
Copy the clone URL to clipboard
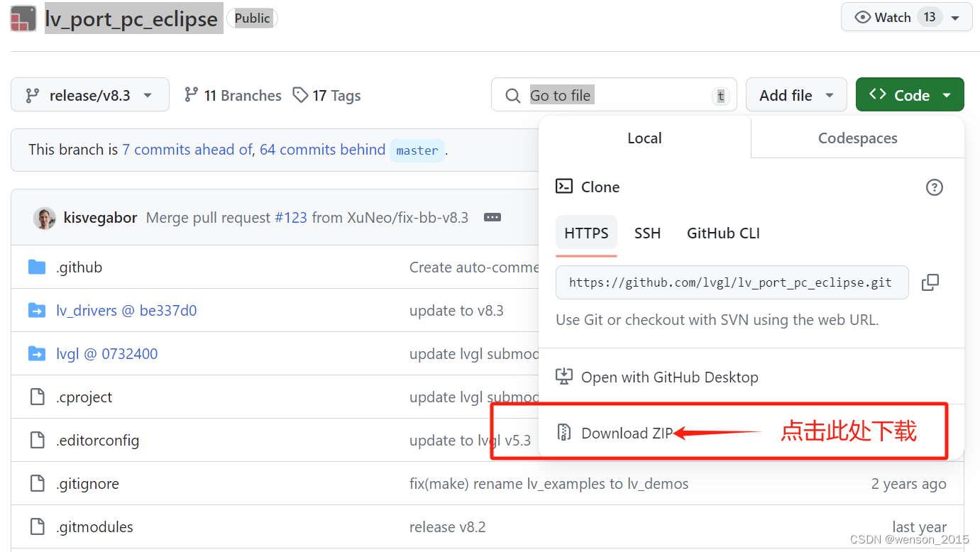click(x=930, y=282)
